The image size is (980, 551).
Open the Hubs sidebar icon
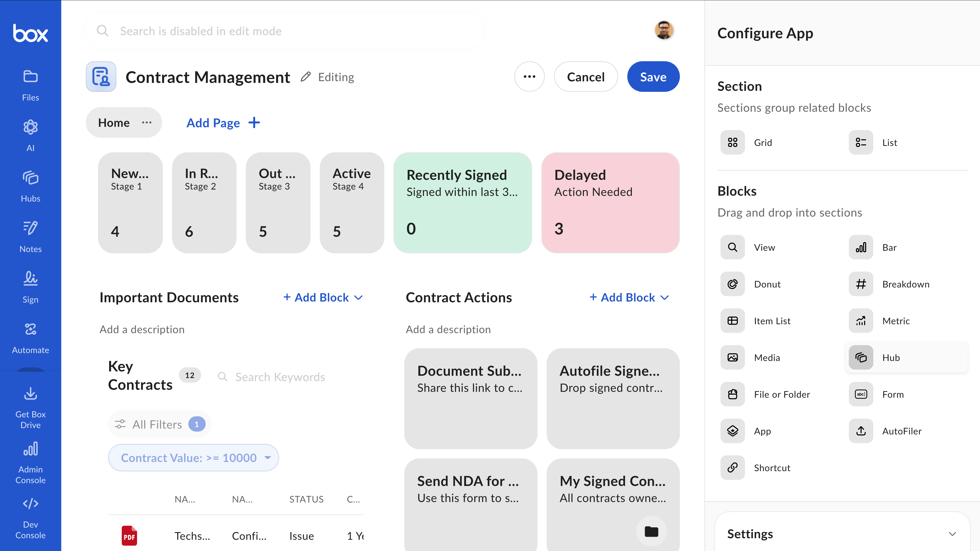tap(30, 186)
